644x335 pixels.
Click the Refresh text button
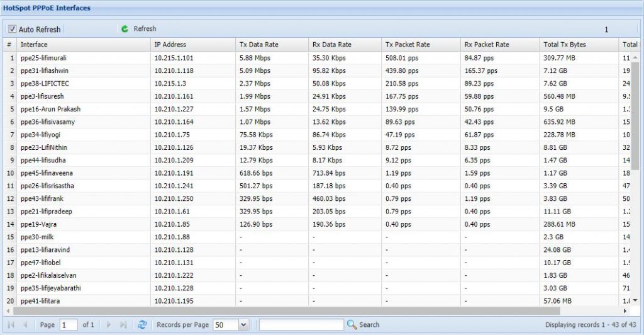(x=145, y=29)
